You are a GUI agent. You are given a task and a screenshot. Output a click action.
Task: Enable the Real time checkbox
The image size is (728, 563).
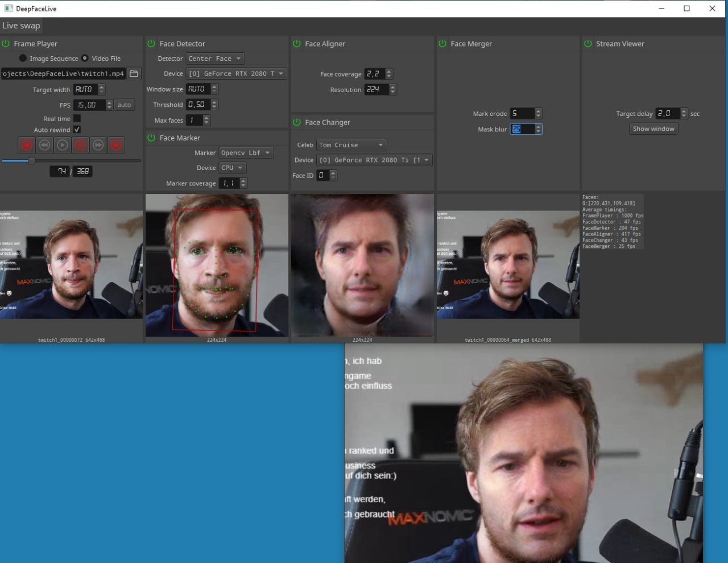(x=77, y=118)
